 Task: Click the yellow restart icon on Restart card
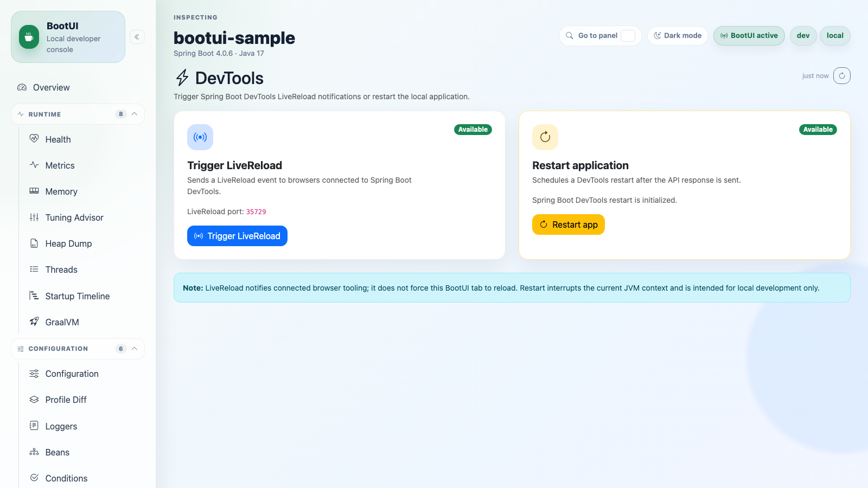pyautogui.click(x=545, y=137)
